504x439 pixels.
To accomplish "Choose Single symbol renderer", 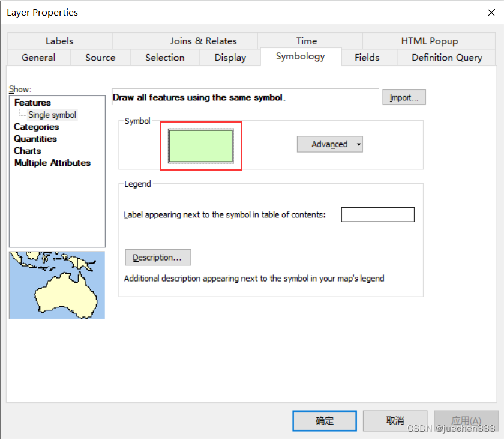I will click(x=52, y=115).
